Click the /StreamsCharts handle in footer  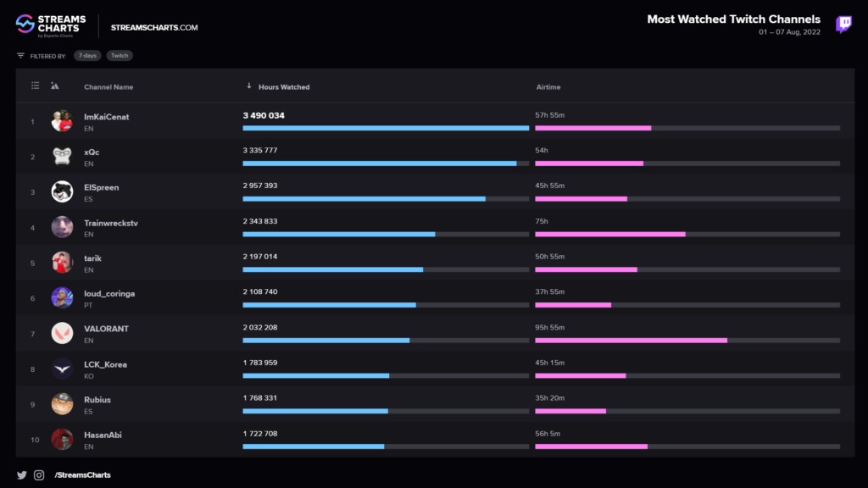(82, 474)
